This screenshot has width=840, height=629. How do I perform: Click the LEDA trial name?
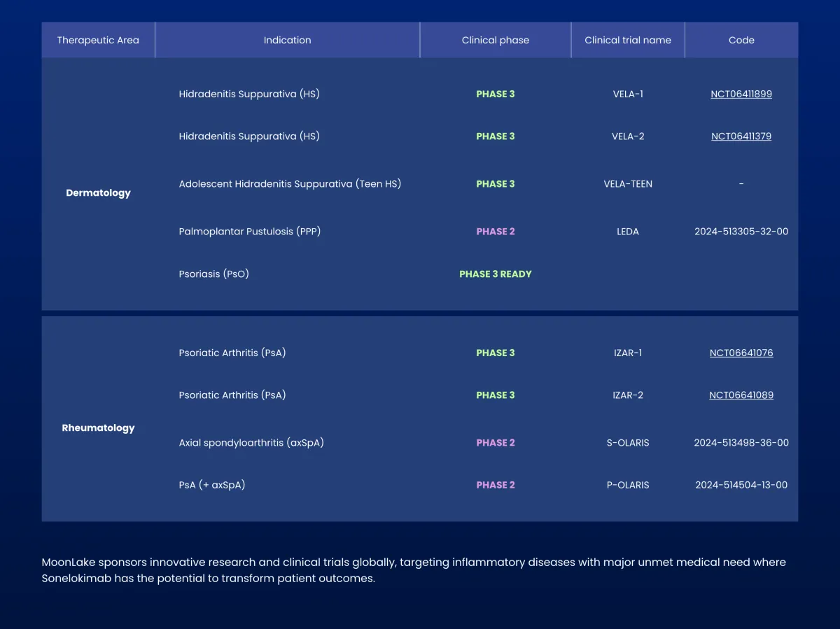[x=627, y=232]
